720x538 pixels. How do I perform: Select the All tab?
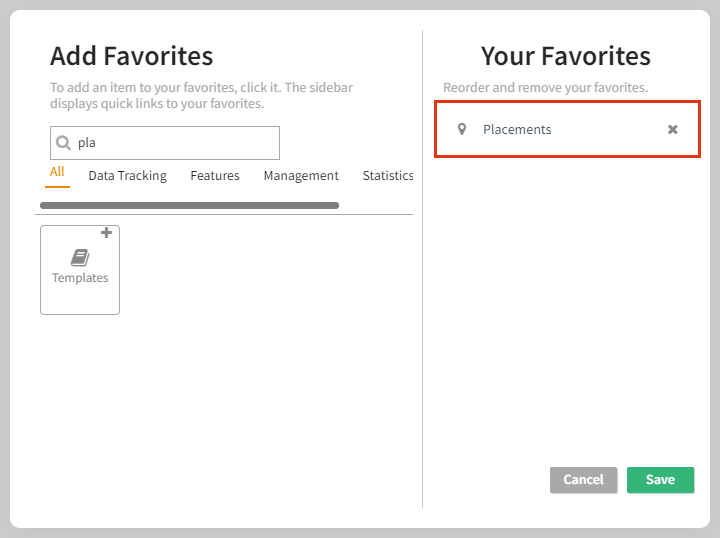[x=57, y=172]
